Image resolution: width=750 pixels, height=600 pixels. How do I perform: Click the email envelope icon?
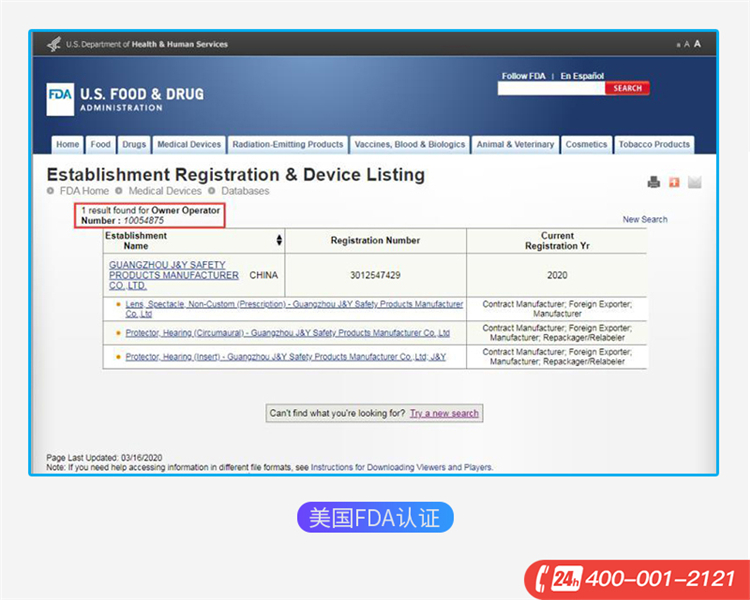pyautogui.click(x=695, y=182)
